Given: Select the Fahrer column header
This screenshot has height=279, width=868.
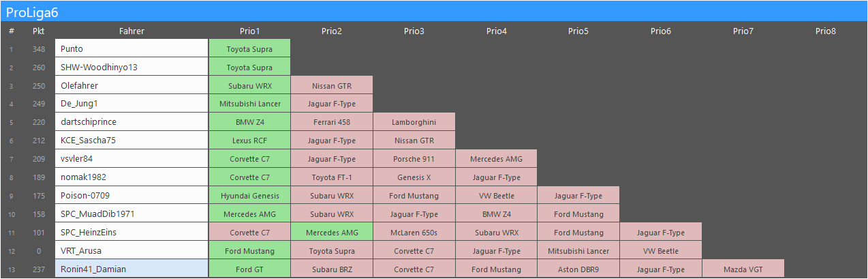Looking at the screenshot, I should pyautogui.click(x=131, y=31).
